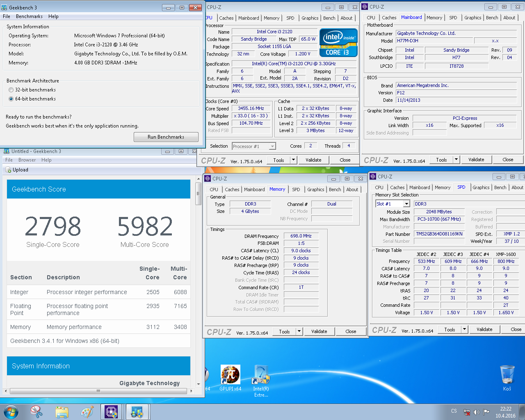The height and width of the screenshot is (420, 525).
Task: Click the CS language indicator
Action: click(x=454, y=411)
